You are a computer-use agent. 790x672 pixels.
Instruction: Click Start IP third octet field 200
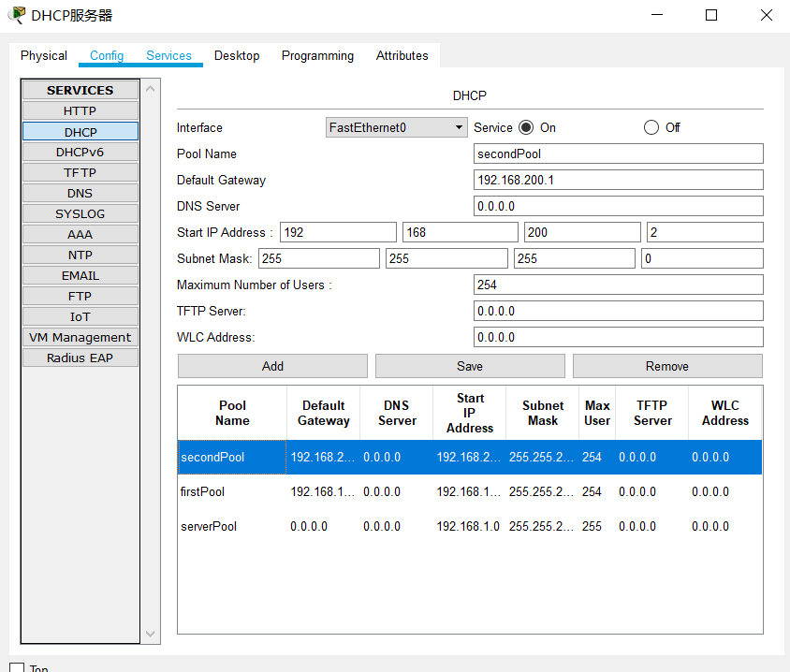(x=582, y=232)
